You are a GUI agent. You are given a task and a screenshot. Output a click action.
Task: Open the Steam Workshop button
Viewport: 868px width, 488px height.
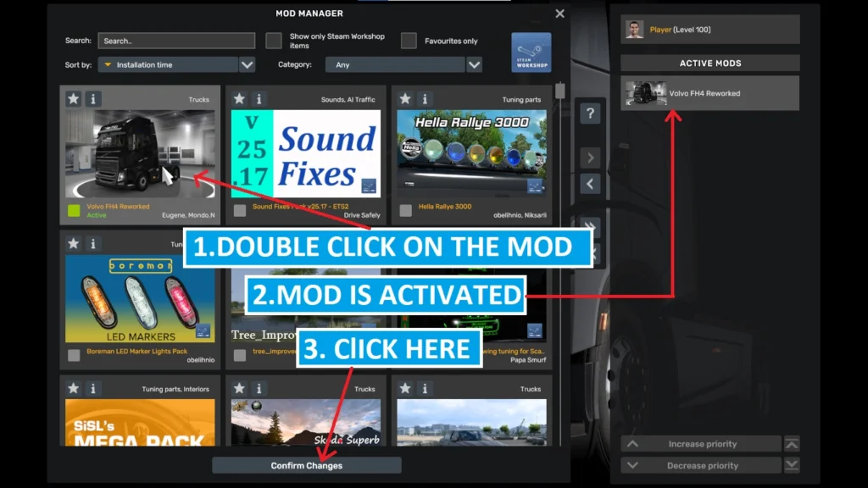click(531, 53)
